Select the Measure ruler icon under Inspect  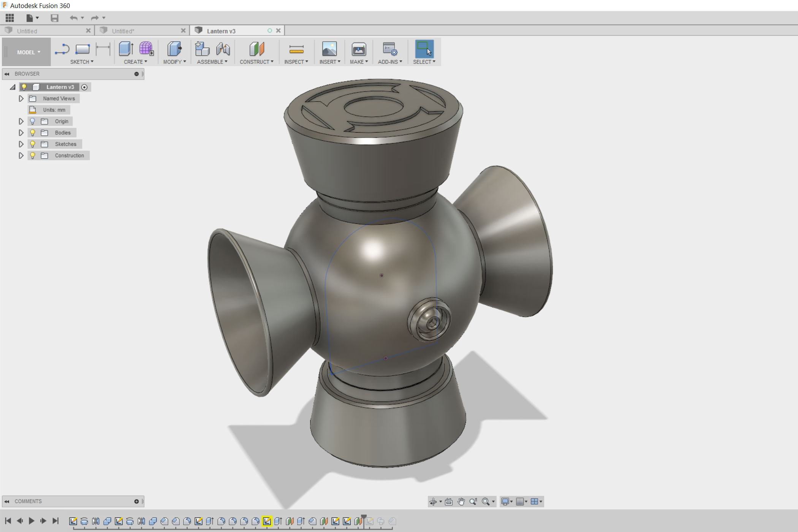(x=296, y=49)
